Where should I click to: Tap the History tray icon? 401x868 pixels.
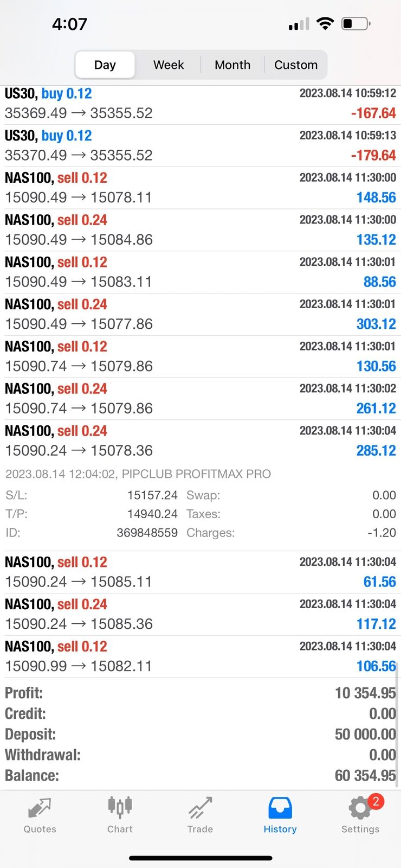pos(280,808)
